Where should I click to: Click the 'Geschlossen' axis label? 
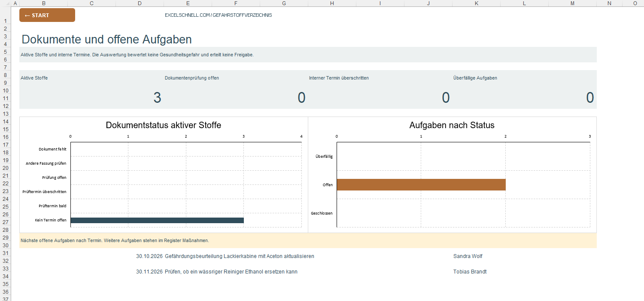322,213
